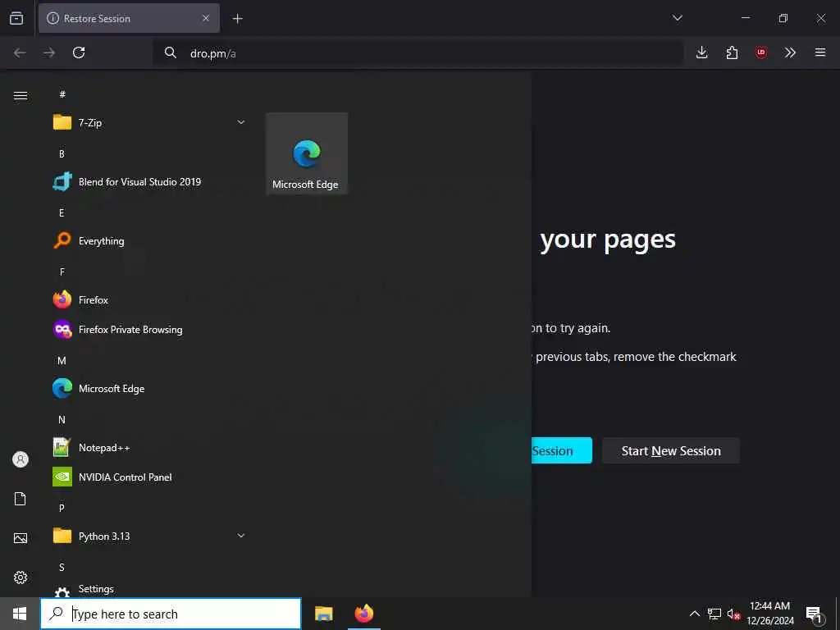840x630 pixels.
Task: Open the network tray icon
Action: pos(714,614)
